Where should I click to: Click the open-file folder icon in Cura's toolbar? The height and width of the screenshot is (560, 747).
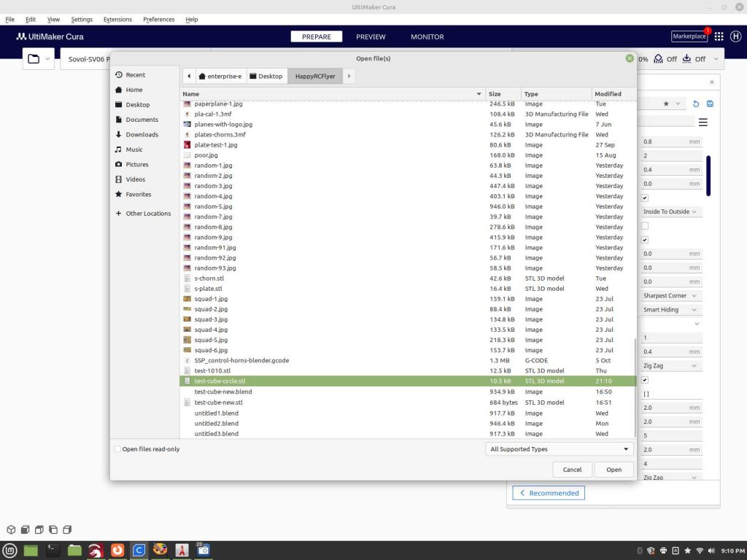point(34,59)
